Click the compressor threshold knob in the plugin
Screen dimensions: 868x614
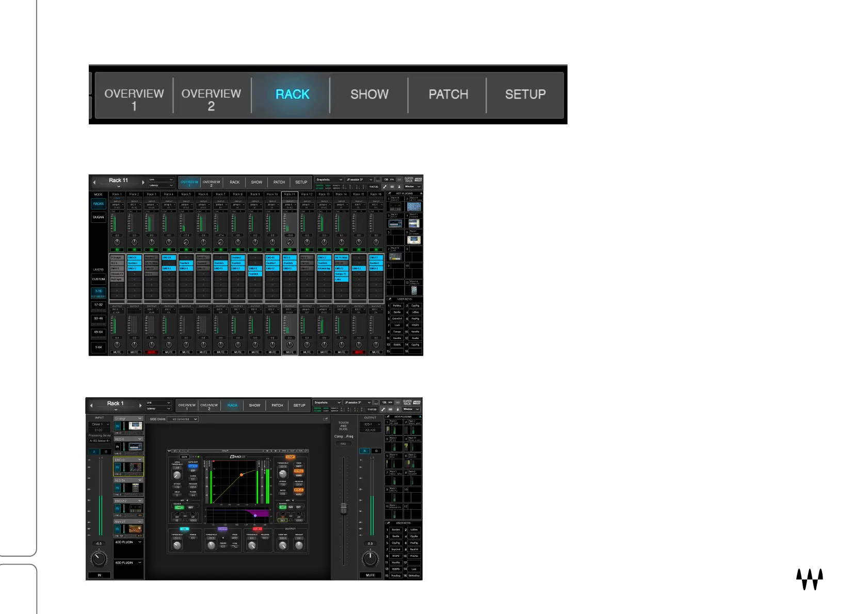(x=283, y=474)
